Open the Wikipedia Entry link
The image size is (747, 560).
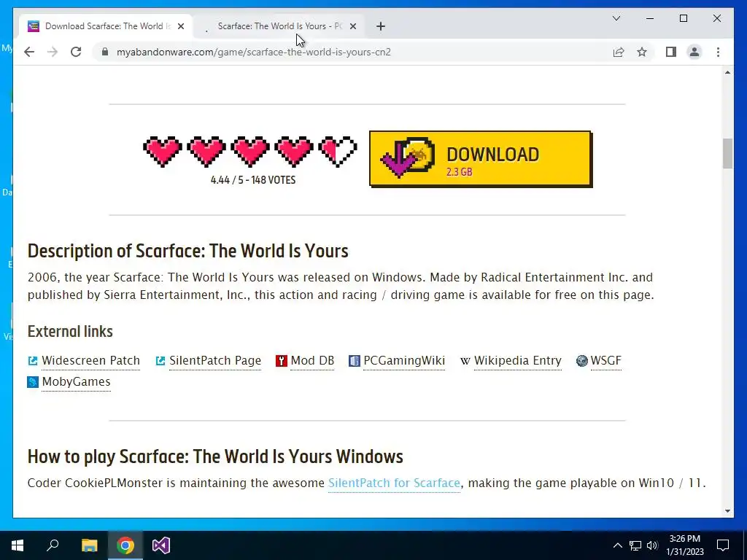(517, 360)
